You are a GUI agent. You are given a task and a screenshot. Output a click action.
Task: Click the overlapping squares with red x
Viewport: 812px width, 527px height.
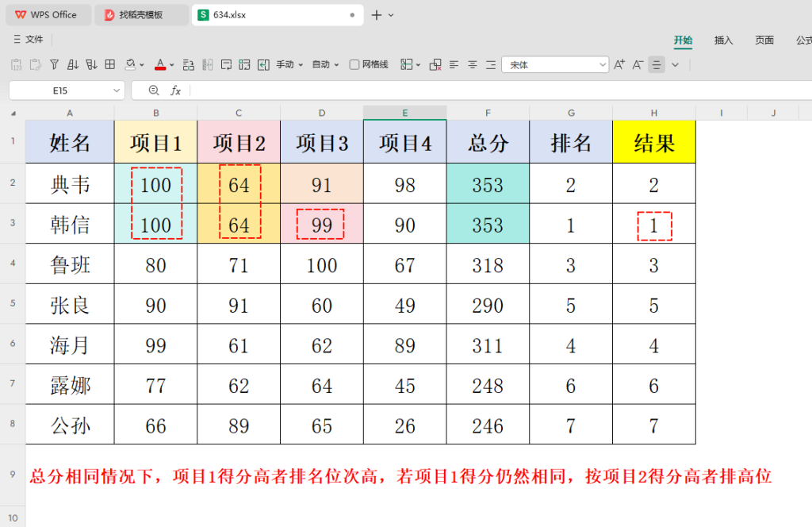[x=435, y=65]
